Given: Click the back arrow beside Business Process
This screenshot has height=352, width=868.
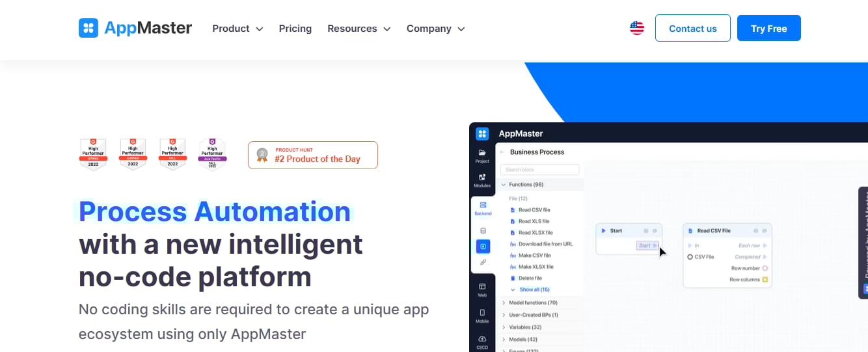Looking at the screenshot, I should [x=502, y=152].
